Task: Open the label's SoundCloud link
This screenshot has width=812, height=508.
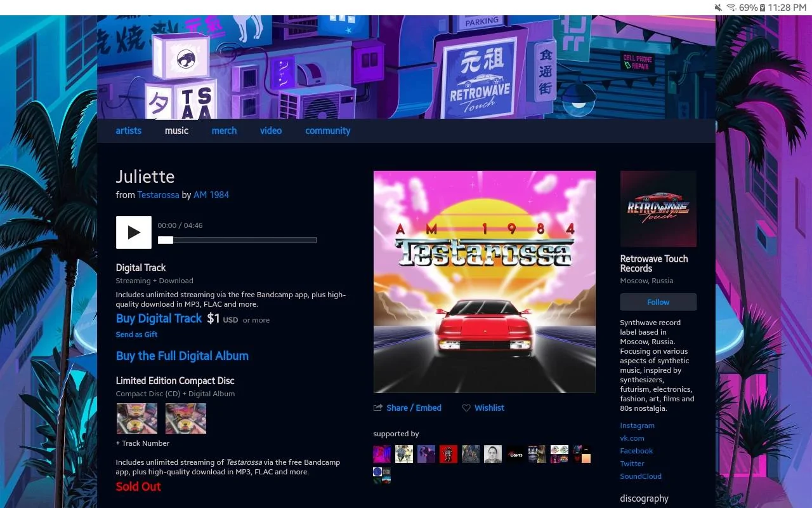Action: coord(641,476)
